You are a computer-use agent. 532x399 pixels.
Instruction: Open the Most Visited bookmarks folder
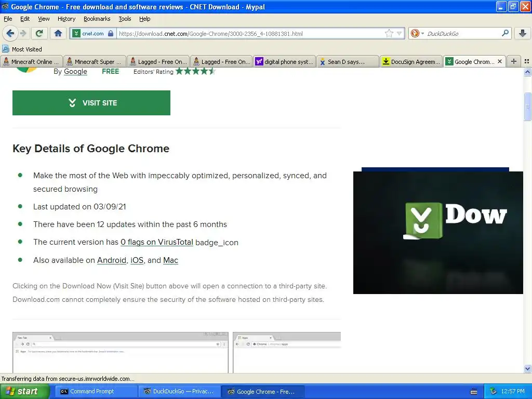click(22, 49)
